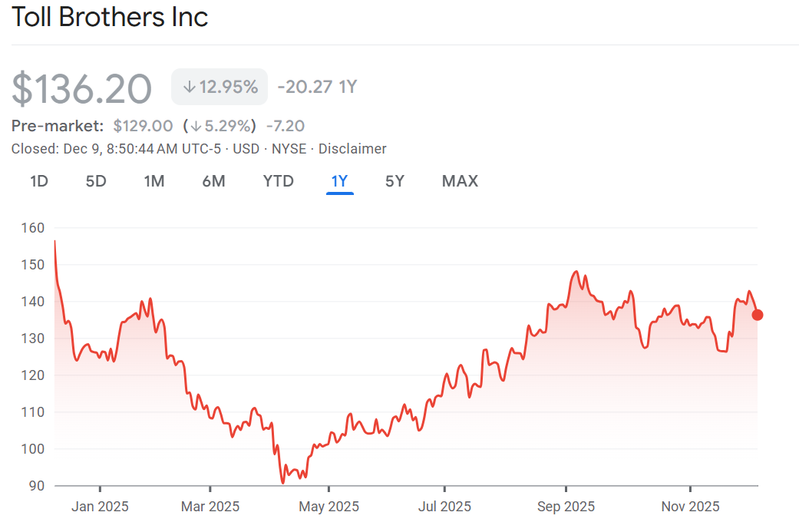Click the red current price dot

click(758, 315)
